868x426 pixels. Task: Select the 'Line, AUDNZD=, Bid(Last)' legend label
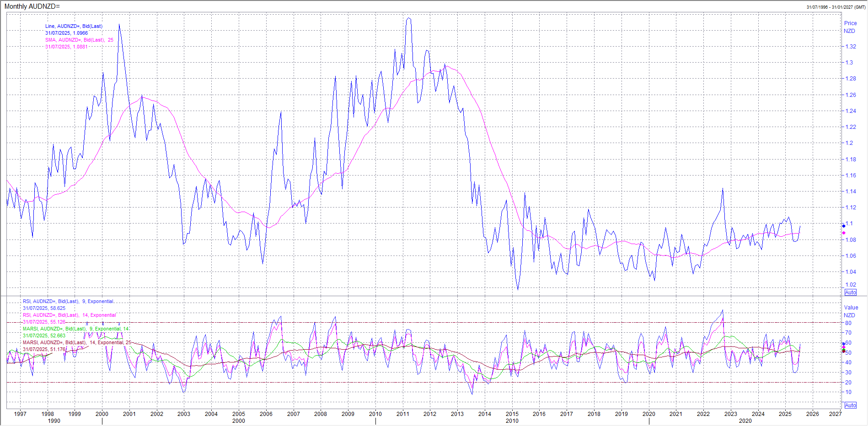(74, 26)
